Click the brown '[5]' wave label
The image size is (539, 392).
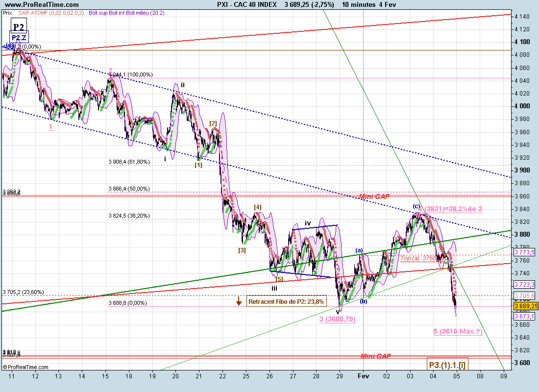[279, 279]
